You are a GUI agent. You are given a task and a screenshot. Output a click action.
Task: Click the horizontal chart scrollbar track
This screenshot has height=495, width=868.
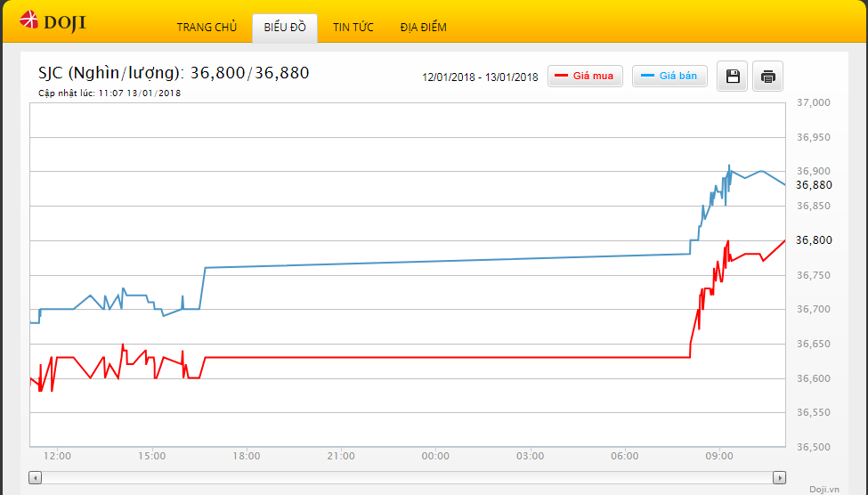click(x=408, y=477)
